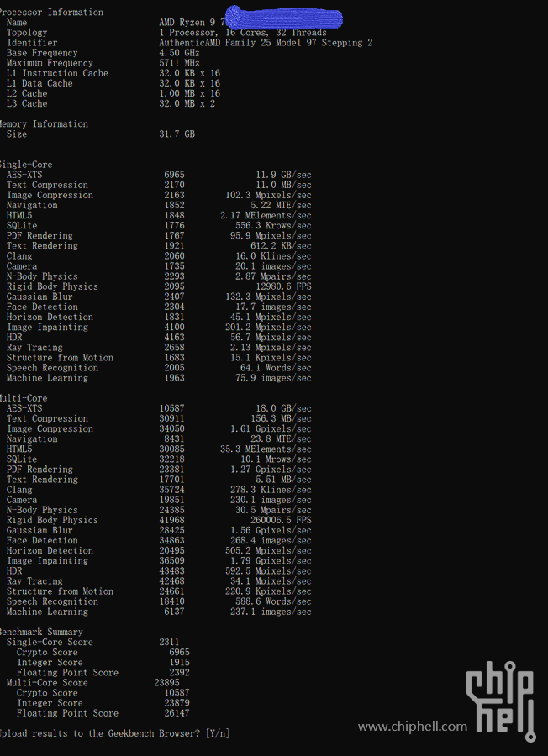548x756 pixels.
Task: Click the Single-Core section heading
Action: (25, 165)
